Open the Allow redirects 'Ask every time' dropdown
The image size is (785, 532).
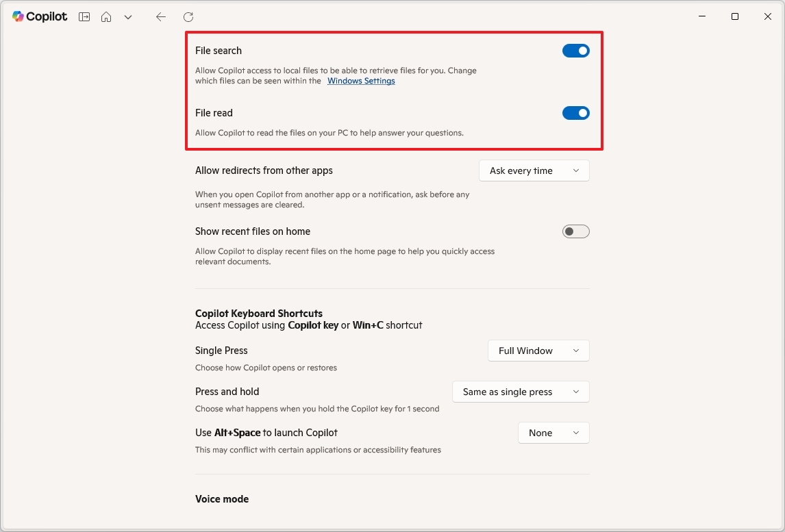click(534, 170)
